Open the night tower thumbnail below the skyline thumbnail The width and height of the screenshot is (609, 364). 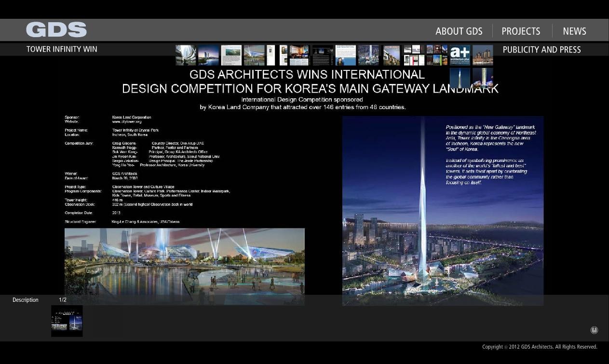[483, 78]
